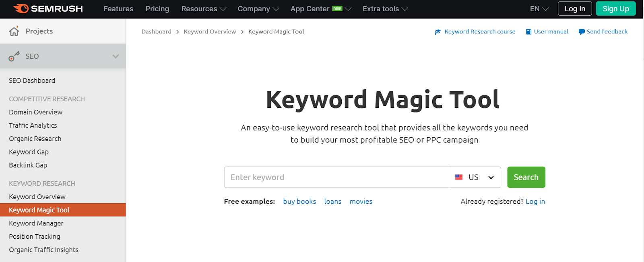Click the Projects home icon
The height and width of the screenshot is (262, 644).
pos(14,31)
